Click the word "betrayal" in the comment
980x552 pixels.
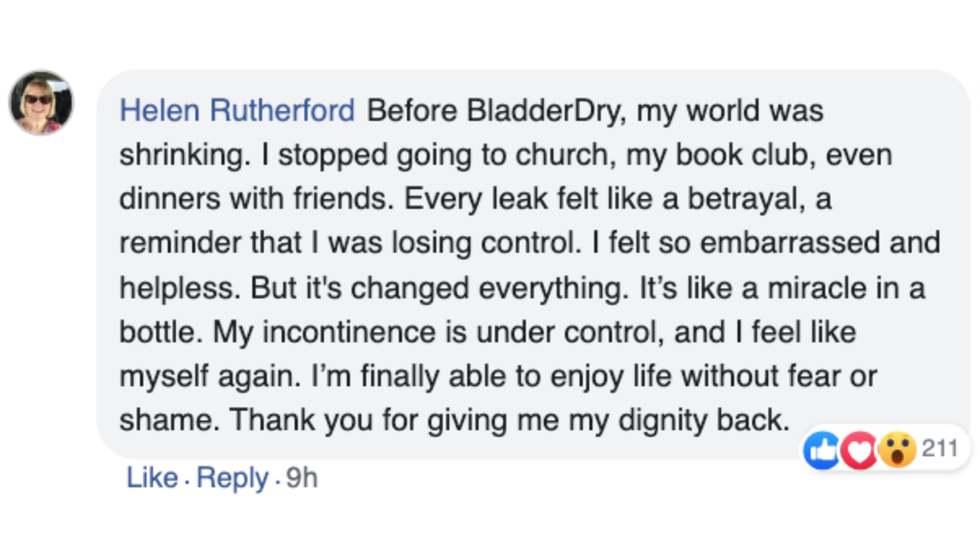(745, 199)
